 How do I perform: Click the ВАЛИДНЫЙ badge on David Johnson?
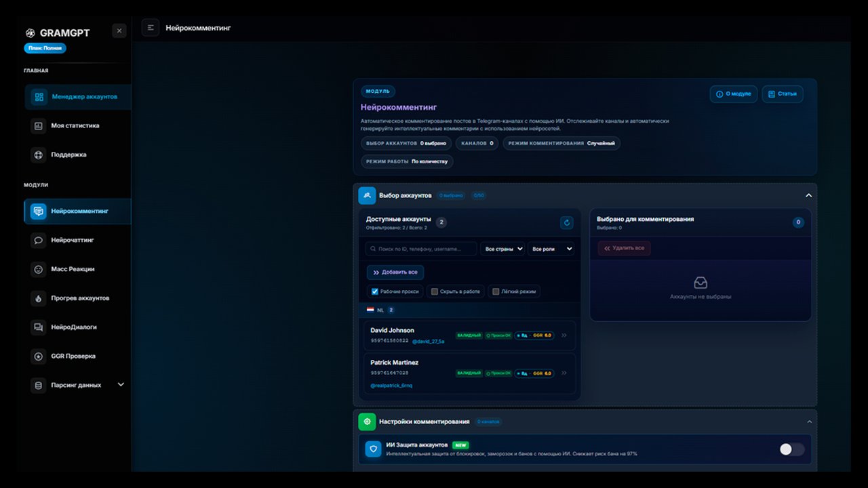(469, 335)
